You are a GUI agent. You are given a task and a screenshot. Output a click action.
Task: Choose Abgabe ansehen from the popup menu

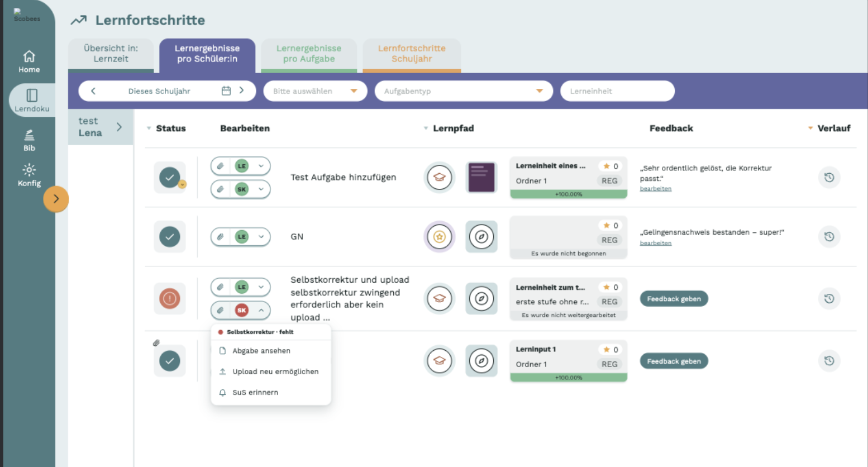coord(271,351)
